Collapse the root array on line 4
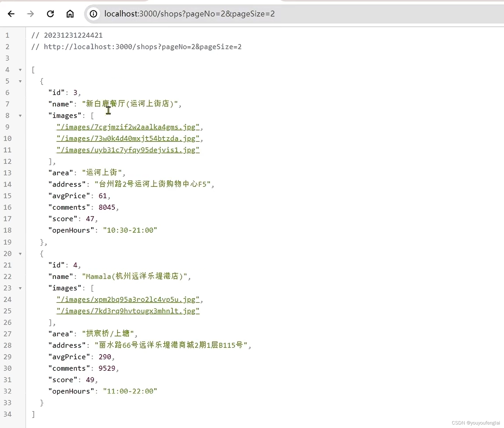504x428 pixels. (20, 70)
